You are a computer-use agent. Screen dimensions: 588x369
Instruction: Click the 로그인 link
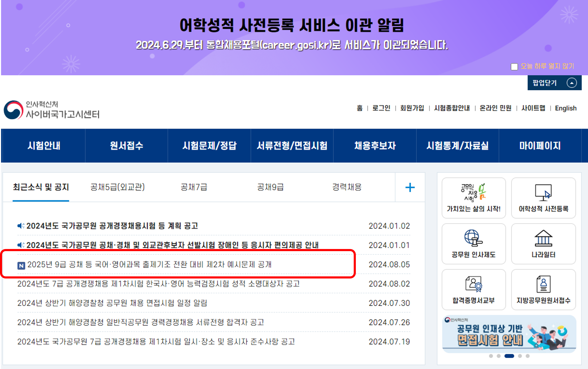coord(381,108)
